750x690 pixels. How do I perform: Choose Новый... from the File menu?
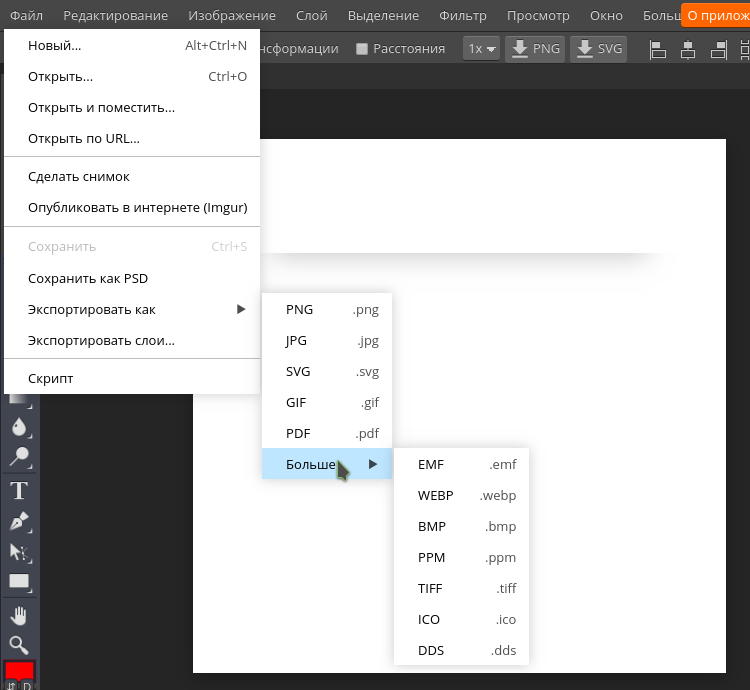[132, 45]
